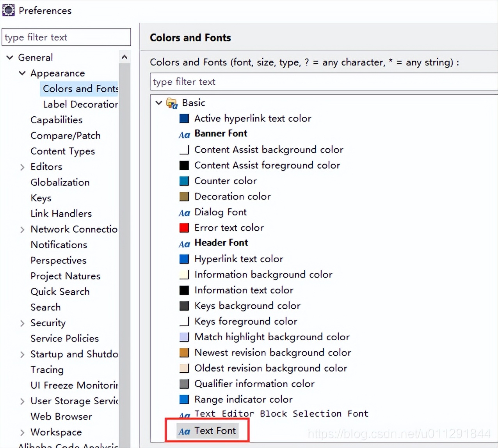Viewport: 498px width, 448px height.
Task: Select the Web Browser preference page
Action: pos(61,416)
